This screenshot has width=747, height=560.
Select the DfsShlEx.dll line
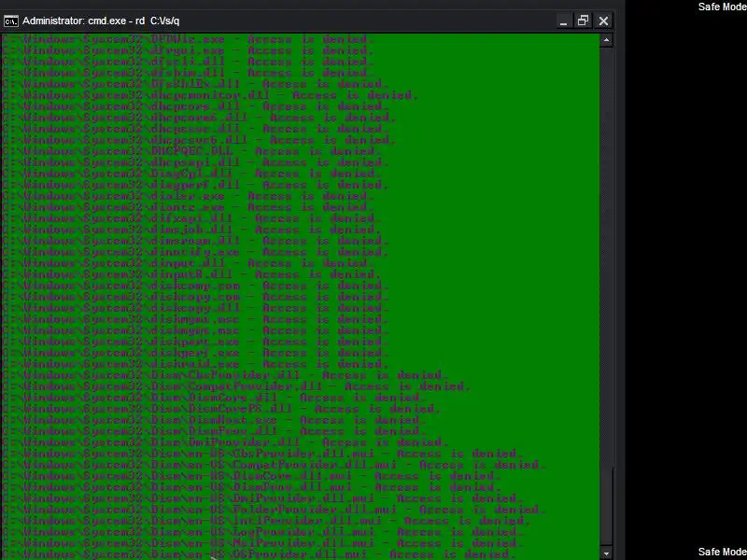(195, 84)
